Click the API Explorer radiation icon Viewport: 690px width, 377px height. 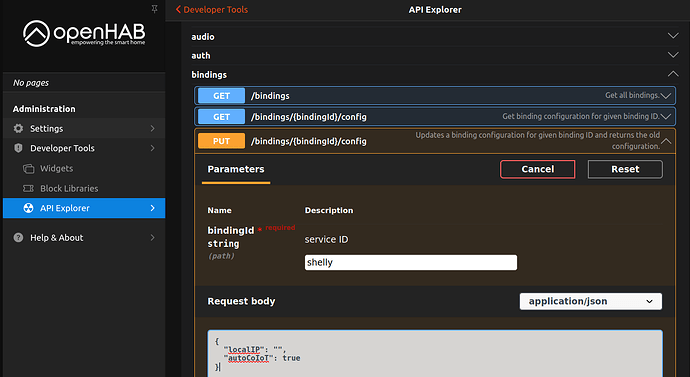point(28,208)
